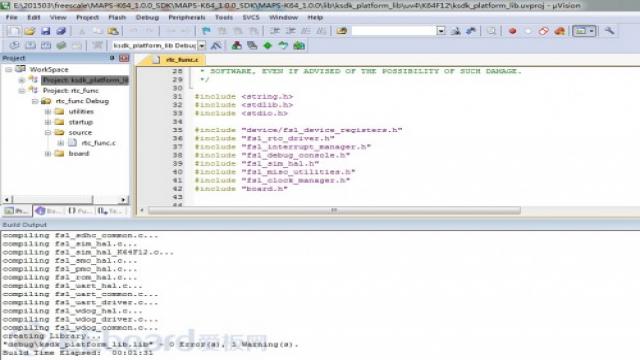Collapse the WorkSpace tree node
The width and height of the screenshot is (640, 360).
pyautogui.click(x=9, y=69)
